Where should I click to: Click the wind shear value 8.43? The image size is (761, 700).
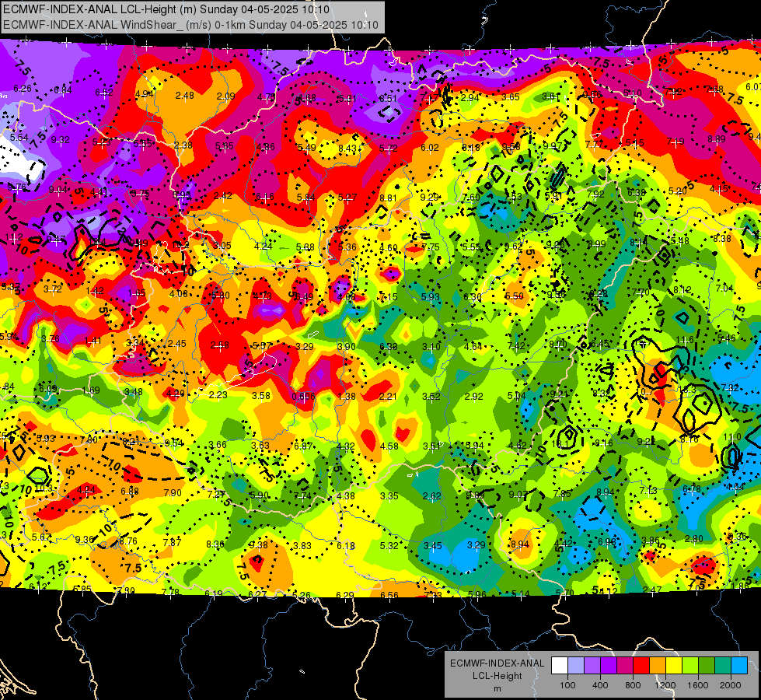tap(347, 149)
